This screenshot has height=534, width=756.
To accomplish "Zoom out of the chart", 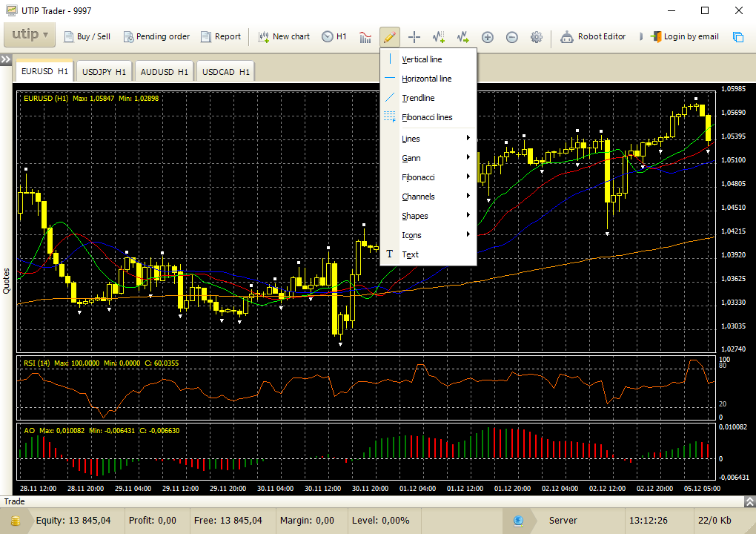I will coord(512,37).
